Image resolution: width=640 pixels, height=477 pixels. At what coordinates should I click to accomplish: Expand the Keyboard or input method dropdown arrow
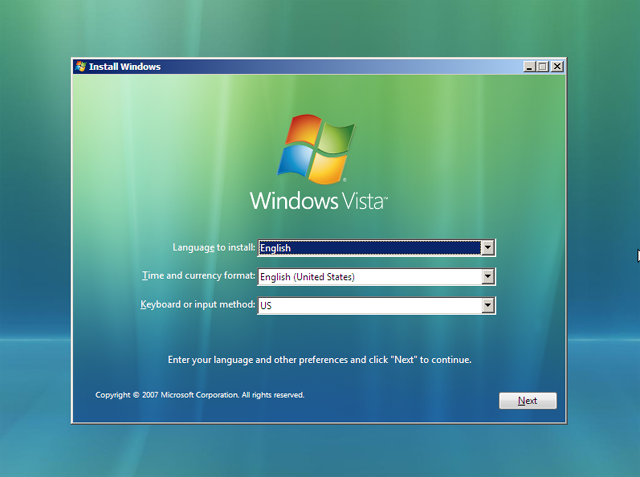[488, 306]
